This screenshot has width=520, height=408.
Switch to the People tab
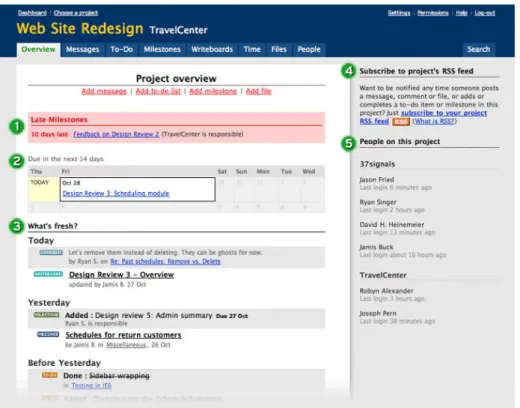pyautogui.click(x=309, y=50)
